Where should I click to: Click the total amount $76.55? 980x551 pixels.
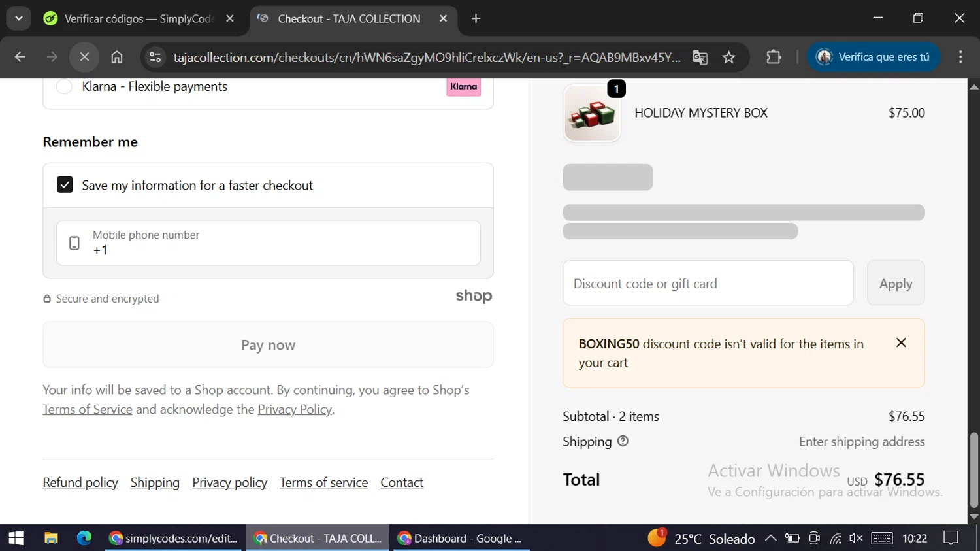pyautogui.click(x=899, y=480)
